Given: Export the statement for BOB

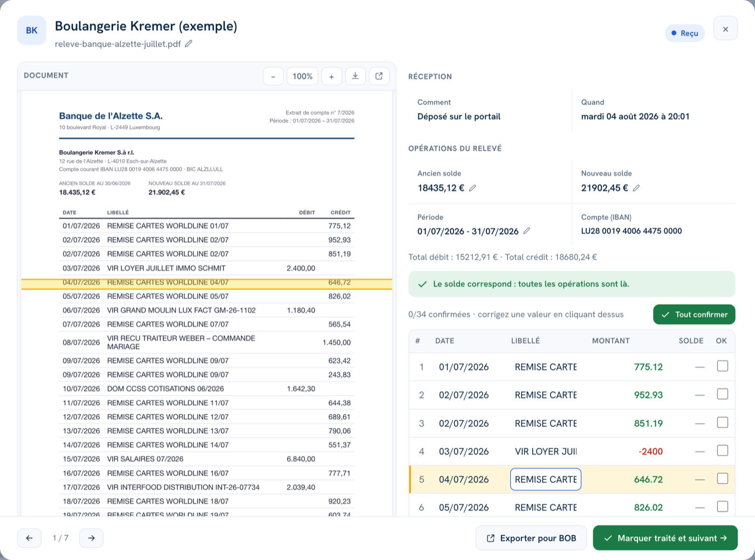Looking at the screenshot, I should click(x=531, y=538).
